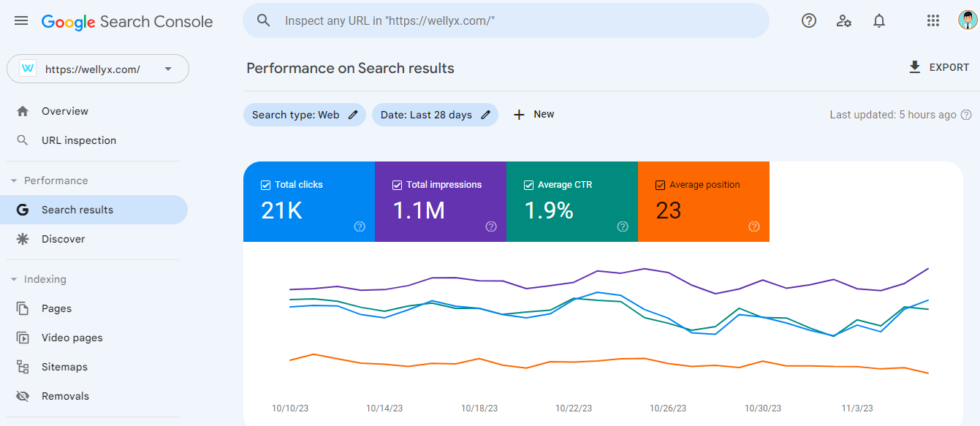Toggle the Average position checkbox
Screen dimensions: 980x426
[661, 185]
